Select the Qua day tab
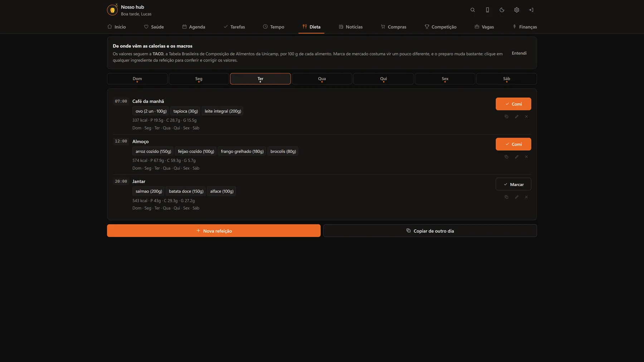 322,79
